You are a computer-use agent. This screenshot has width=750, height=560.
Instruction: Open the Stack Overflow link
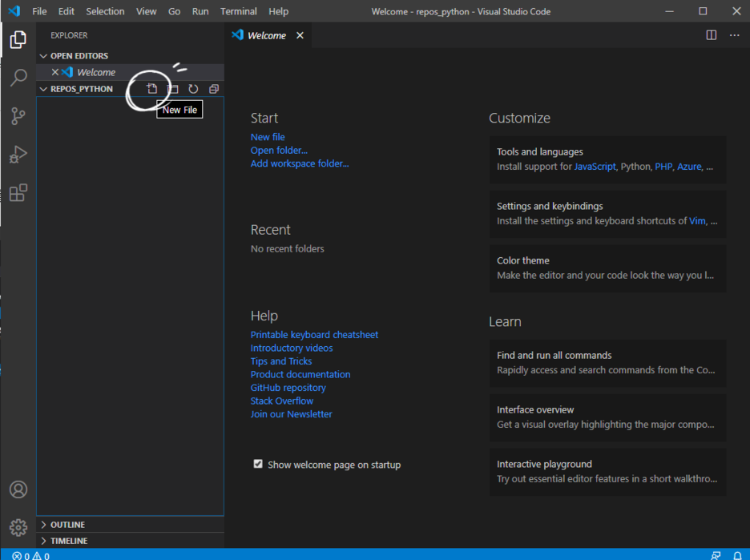pos(282,401)
